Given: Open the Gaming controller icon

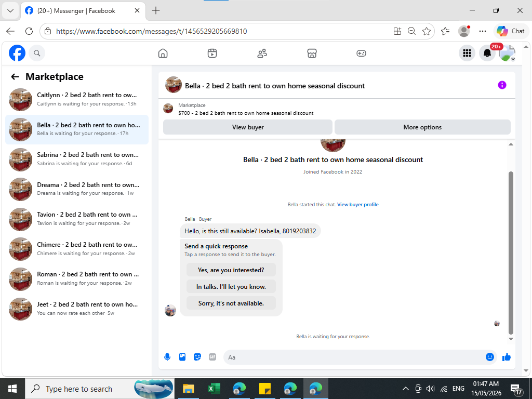Looking at the screenshot, I should (x=362, y=54).
